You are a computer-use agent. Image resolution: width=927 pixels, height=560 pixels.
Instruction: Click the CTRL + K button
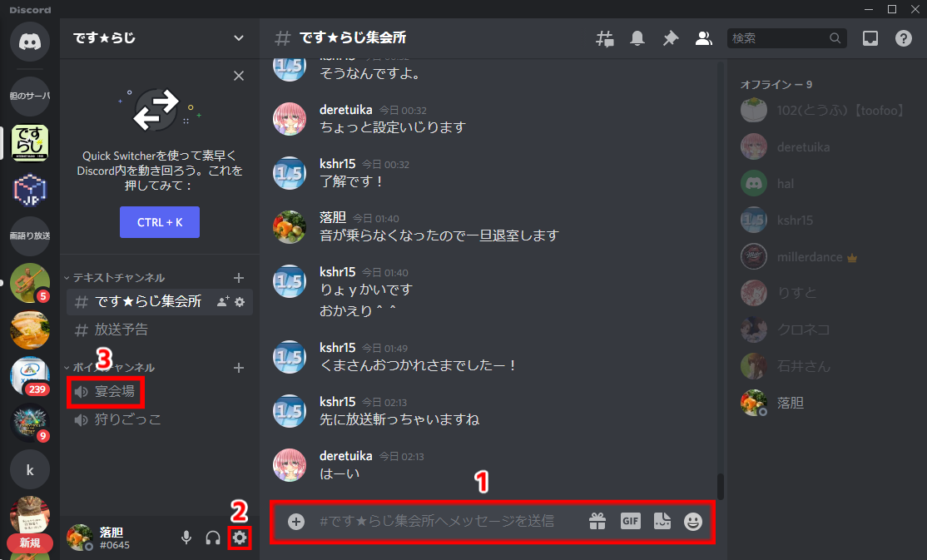tap(160, 222)
